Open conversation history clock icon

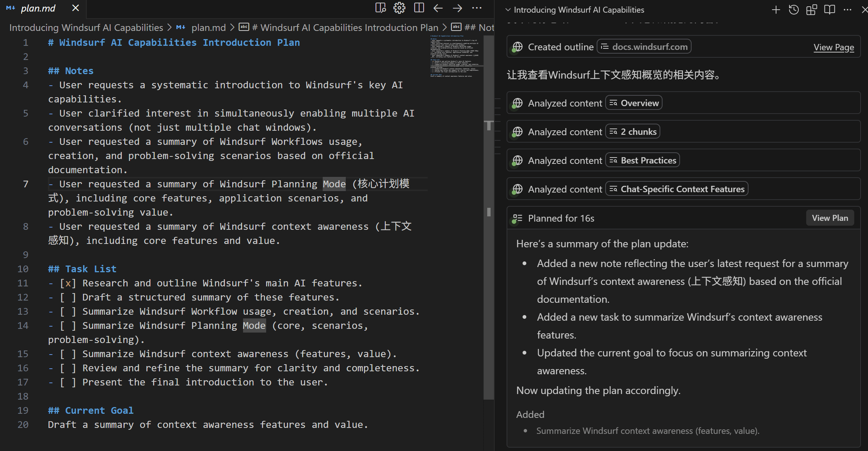[x=794, y=10]
